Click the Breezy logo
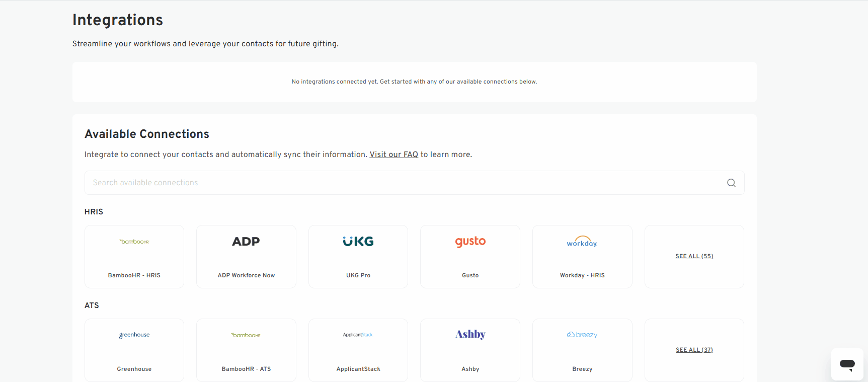Image resolution: width=868 pixels, height=382 pixels. [582, 335]
